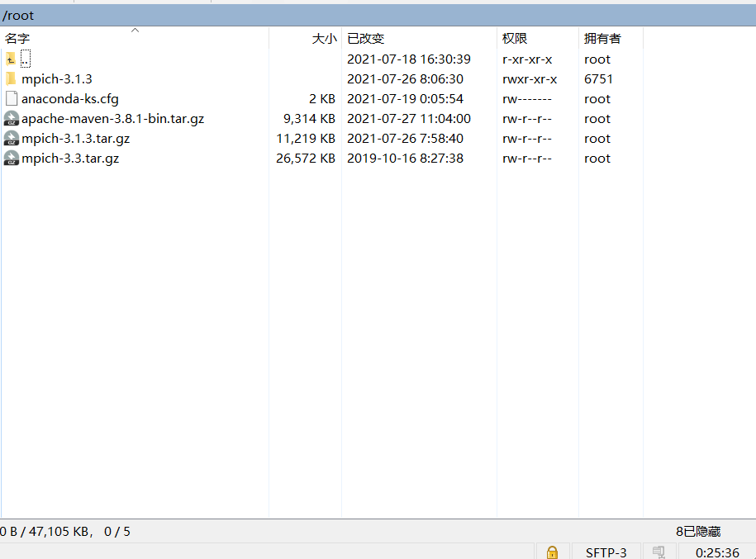Open the parent directory ".." folder icon
This screenshot has width=756, height=559.
tap(12, 59)
